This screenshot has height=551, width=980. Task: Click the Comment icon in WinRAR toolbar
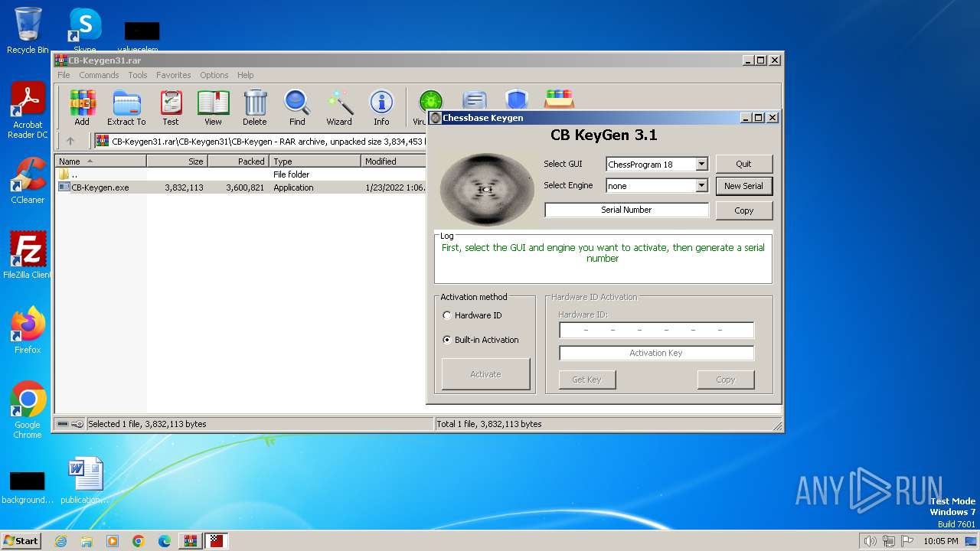[475, 99]
